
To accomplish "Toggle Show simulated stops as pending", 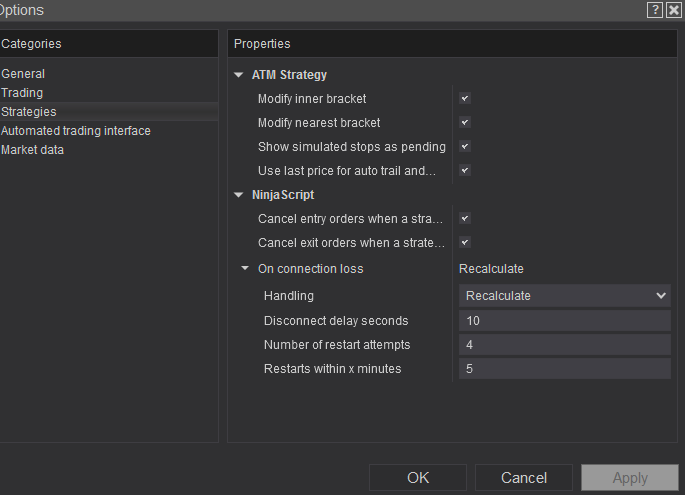I will pos(465,147).
